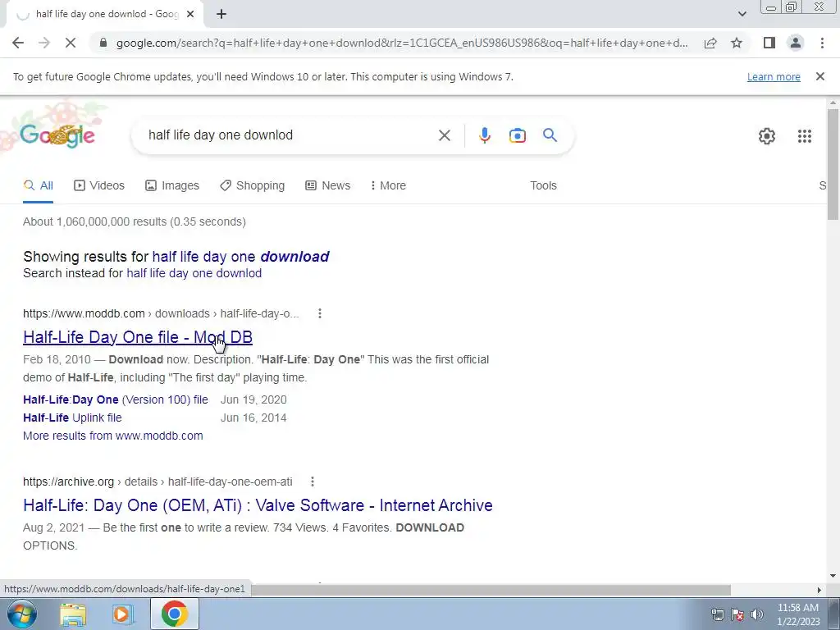
Task: Open the volume speaker tray icon
Action: point(756,614)
